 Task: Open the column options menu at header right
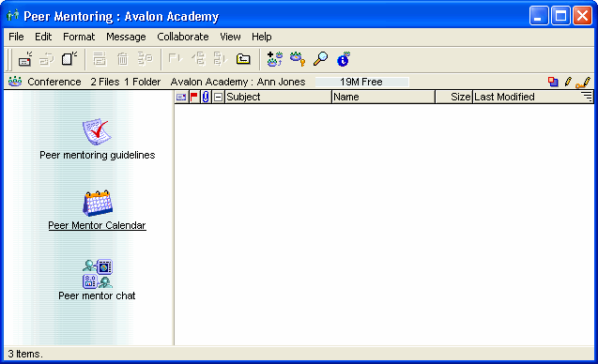(587, 97)
